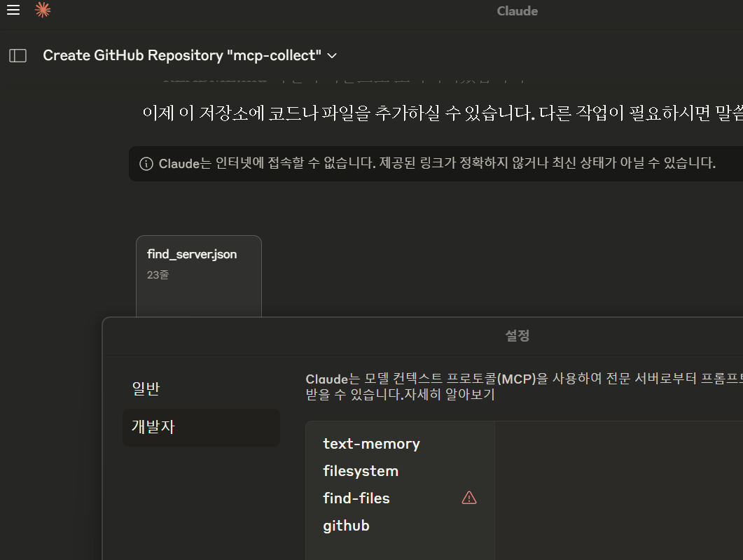743x560 pixels.
Task: Select the github MCP server
Action: coord(346,526)
